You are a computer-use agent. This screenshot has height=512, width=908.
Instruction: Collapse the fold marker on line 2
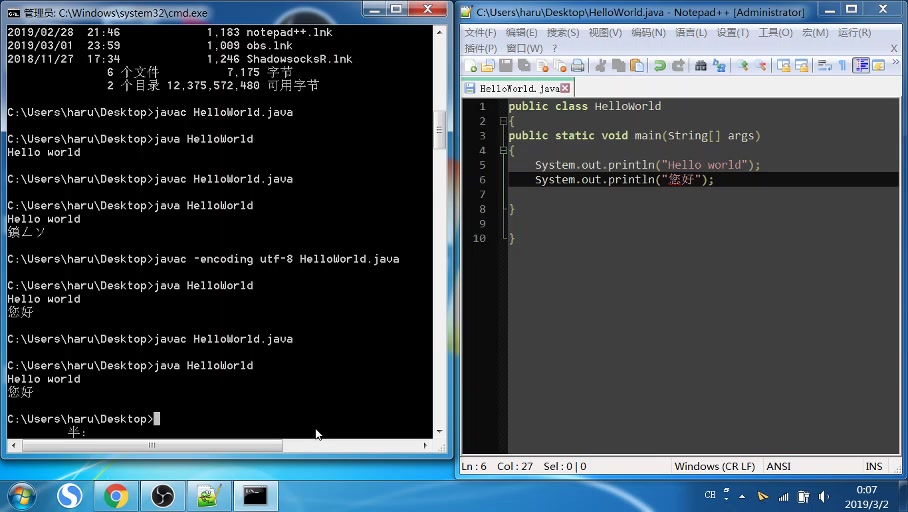pyautogui.click(x=503, y=121)
